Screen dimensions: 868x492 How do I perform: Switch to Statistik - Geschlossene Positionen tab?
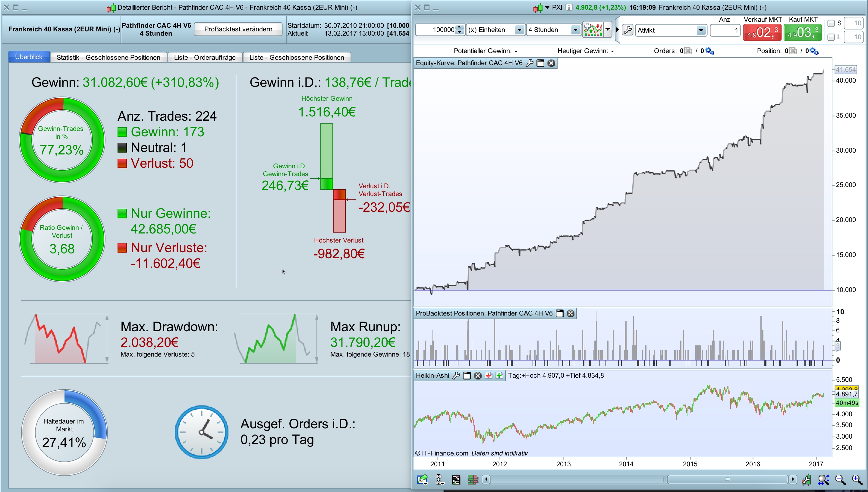[108, 57]
